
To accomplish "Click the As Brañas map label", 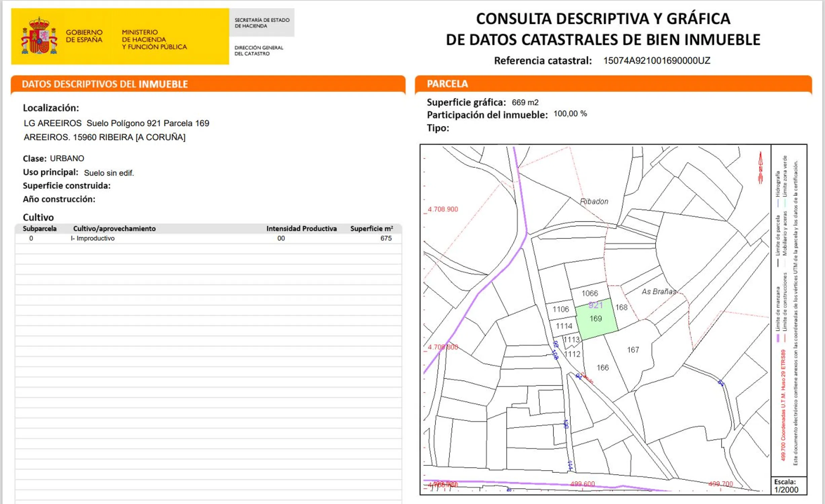I will [659, 292].
